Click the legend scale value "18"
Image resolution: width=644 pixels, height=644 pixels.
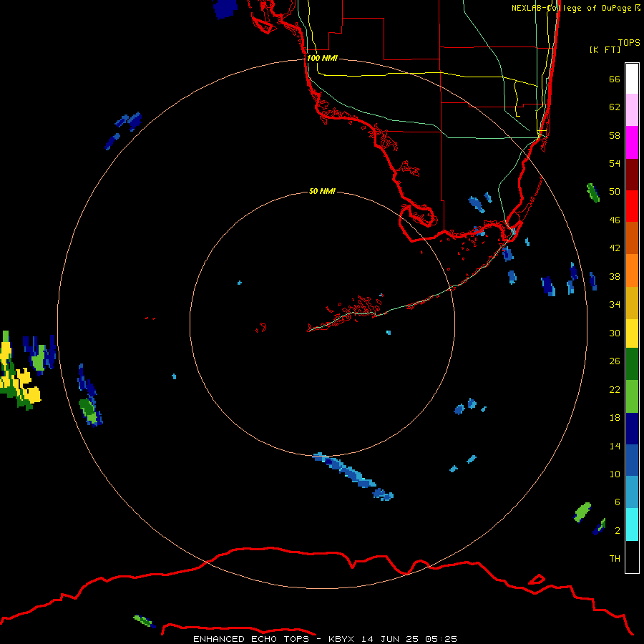tap(615, 418)
